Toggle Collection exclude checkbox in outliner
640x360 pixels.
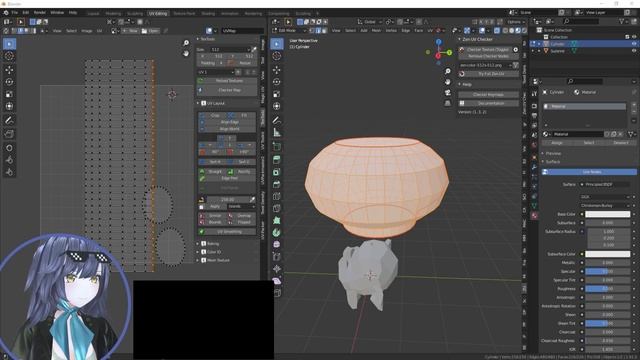627,37
